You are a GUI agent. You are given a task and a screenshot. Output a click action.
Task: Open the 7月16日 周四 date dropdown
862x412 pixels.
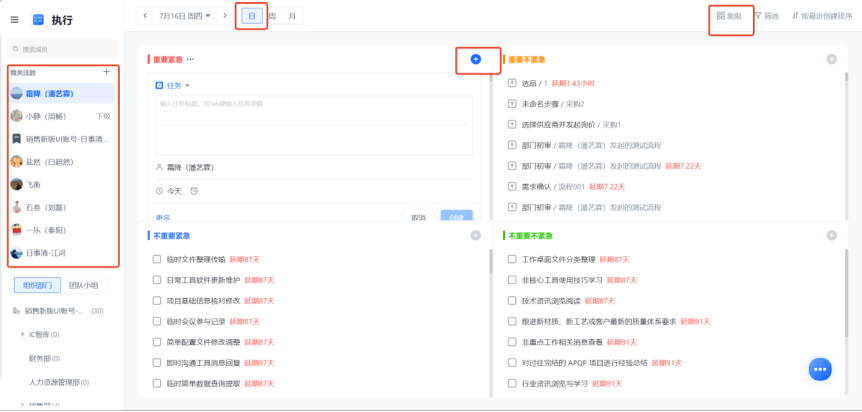pyautogui.click(x=185, y=16)
